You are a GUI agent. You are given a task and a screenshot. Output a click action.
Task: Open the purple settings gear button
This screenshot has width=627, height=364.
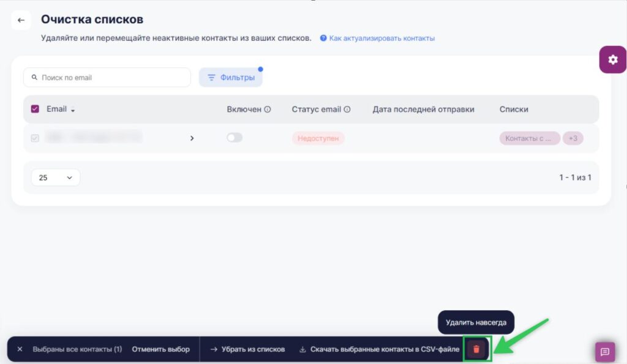coord(612,59)
